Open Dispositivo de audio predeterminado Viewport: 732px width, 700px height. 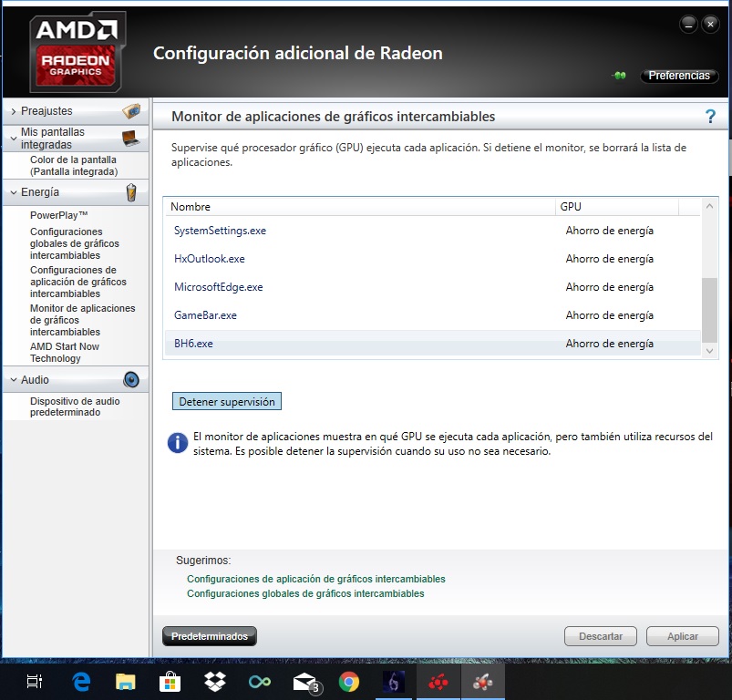[x=75, y=407]
